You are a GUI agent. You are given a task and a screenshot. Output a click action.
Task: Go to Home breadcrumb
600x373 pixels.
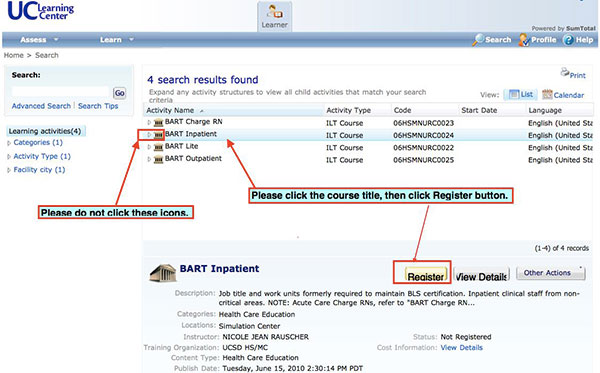pyautogui.click(x=14, y=55)
